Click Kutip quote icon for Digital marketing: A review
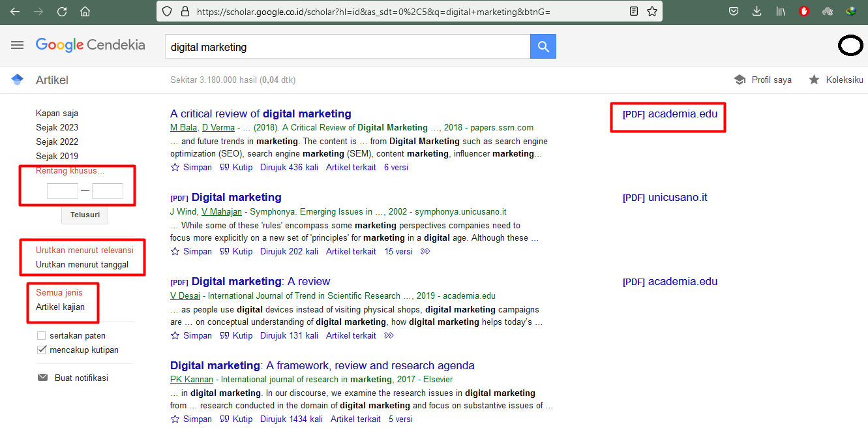Screen dimensions: 868x439 [224, 335]
